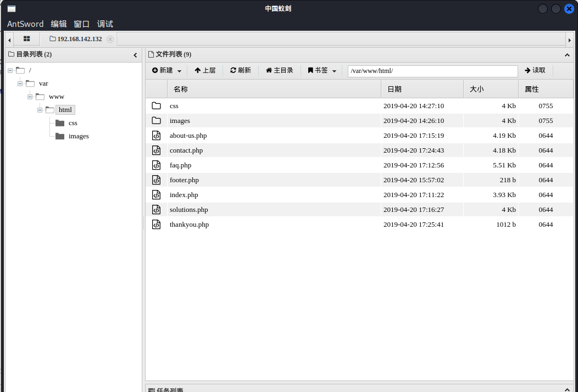
Task: Click the faq.php file icon
Action: [156, 165]
